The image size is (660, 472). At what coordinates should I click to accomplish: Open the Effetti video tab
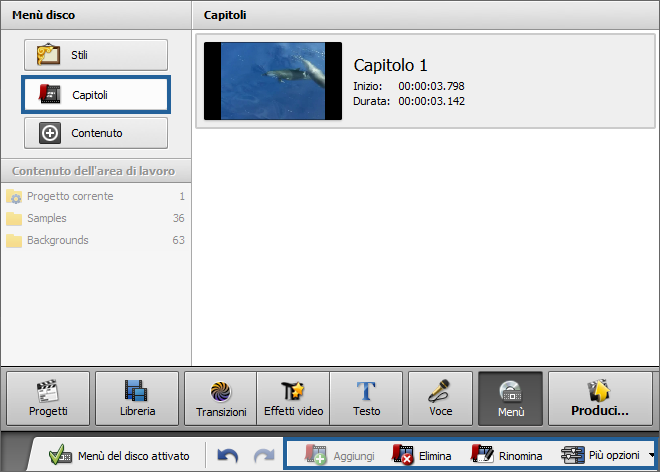coord(293,398)
